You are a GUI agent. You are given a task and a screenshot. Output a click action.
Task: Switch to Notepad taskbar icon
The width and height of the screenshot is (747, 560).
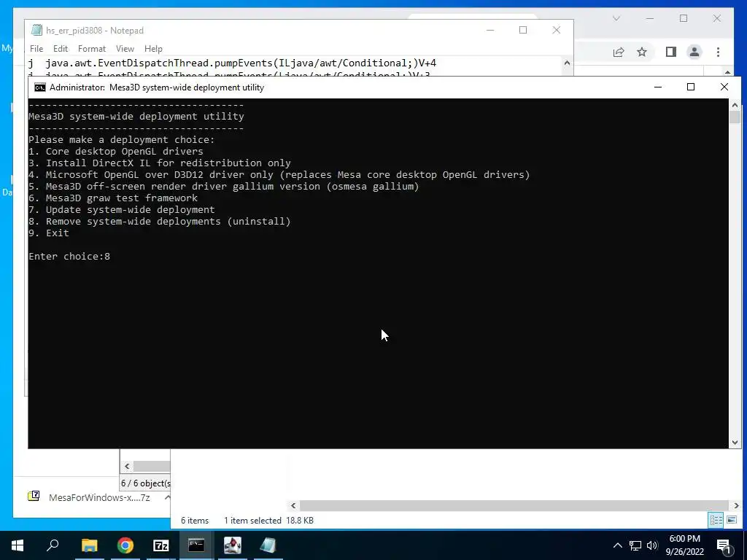[x=268, y=545]
